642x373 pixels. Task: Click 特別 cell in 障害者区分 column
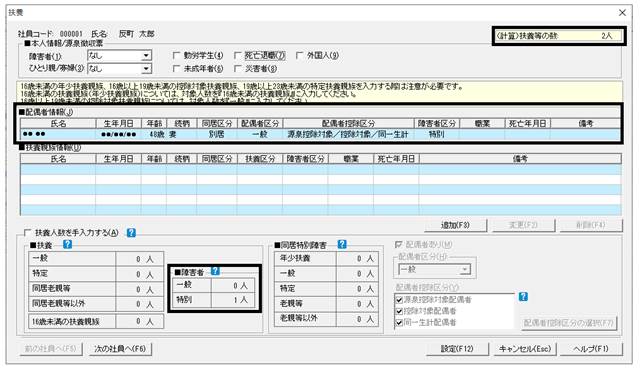click(x=436, y=134)
